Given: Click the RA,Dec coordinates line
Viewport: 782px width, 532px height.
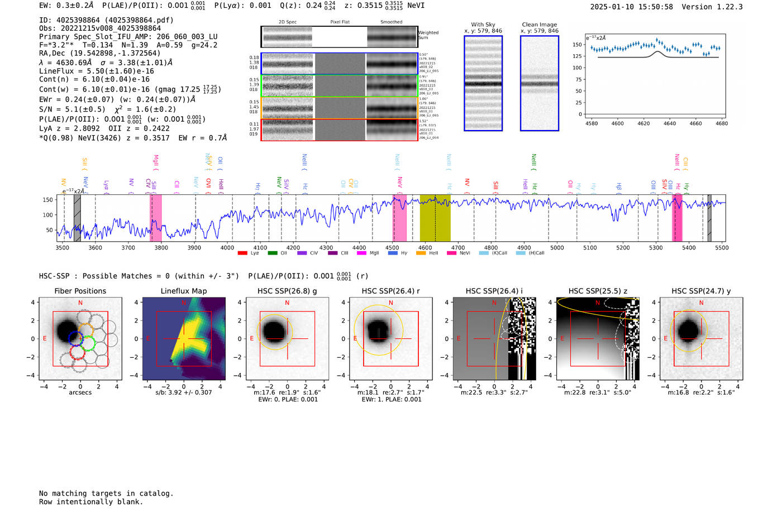Looking at the screenshot, I should point(100,54).
